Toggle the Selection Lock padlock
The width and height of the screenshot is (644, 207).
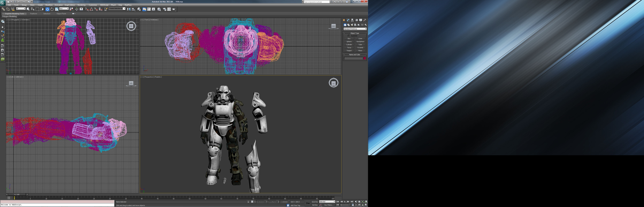(248, 202)
